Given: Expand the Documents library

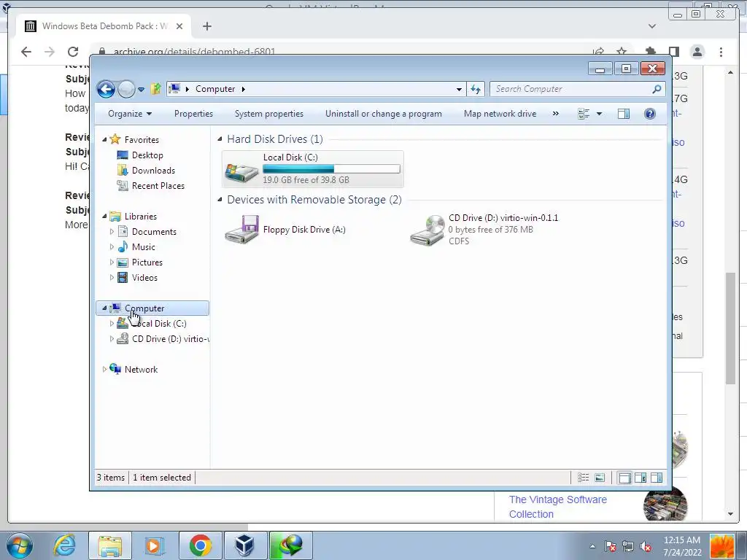Looking at the screenshot, I should click(112, 231).
